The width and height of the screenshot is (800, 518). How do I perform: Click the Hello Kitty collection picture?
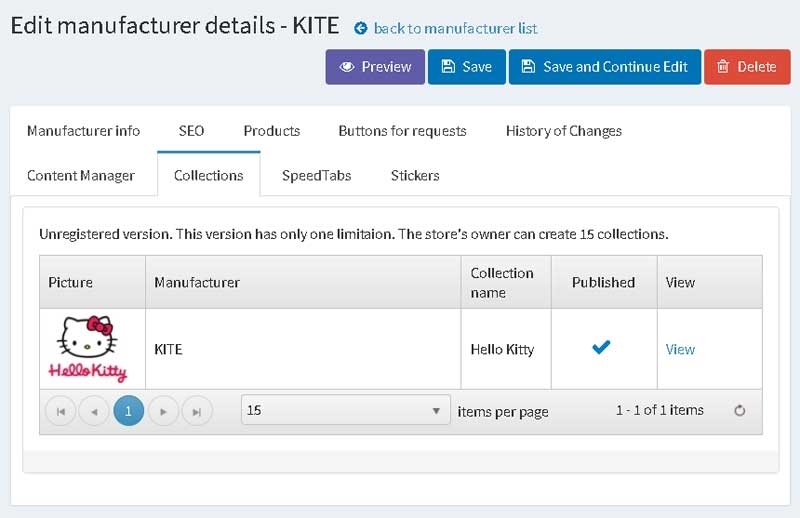[89, 349]
